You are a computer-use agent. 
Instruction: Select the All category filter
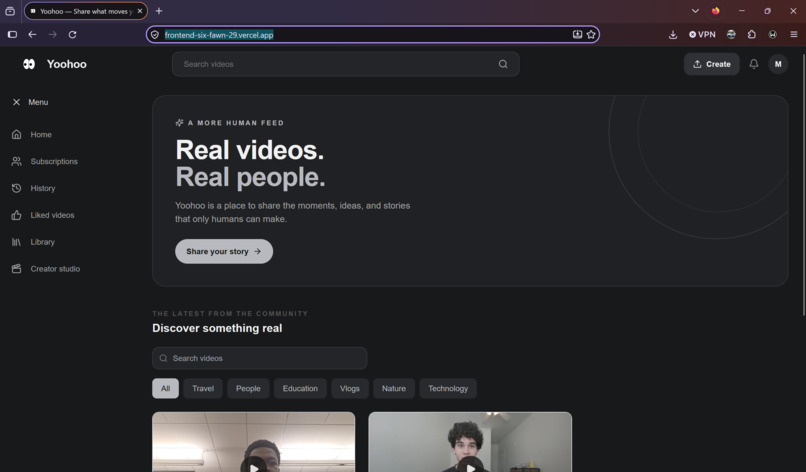pyautogui.click(x=165, y=388)
